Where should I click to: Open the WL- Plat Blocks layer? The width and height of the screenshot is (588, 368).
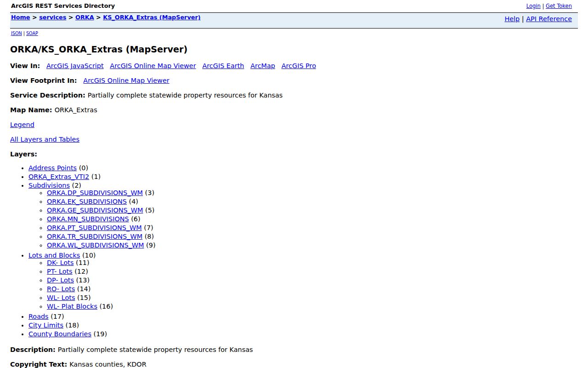[72, 306]
